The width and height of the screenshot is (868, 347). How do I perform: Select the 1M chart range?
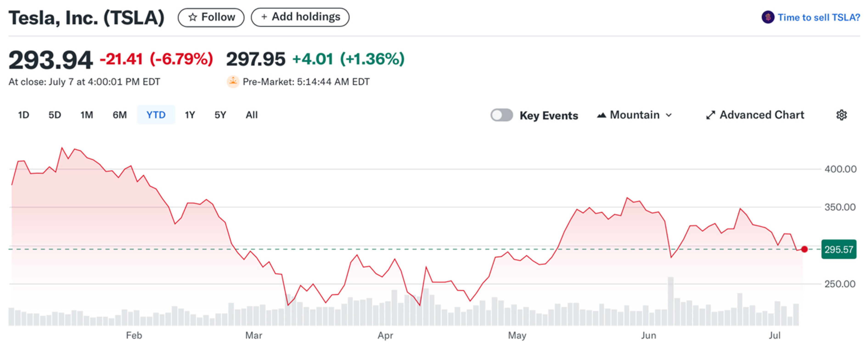(x=87, y=115)
